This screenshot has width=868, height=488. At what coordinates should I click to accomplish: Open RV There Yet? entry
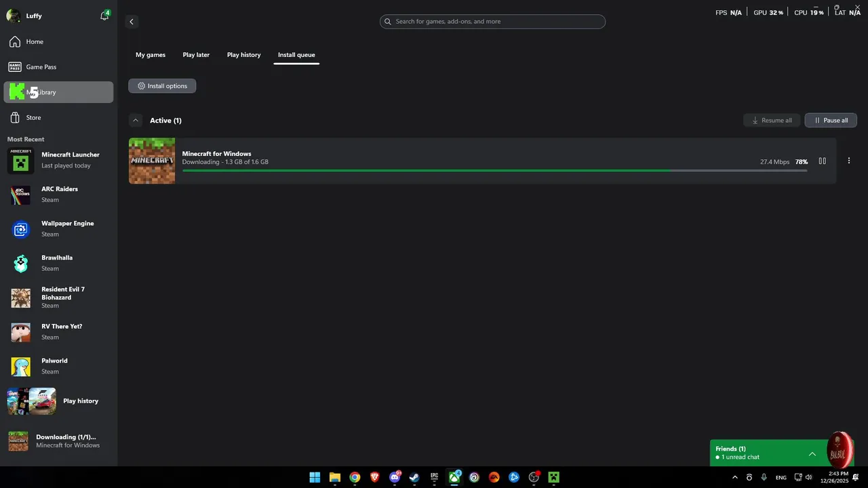click(x=60, y=332)
